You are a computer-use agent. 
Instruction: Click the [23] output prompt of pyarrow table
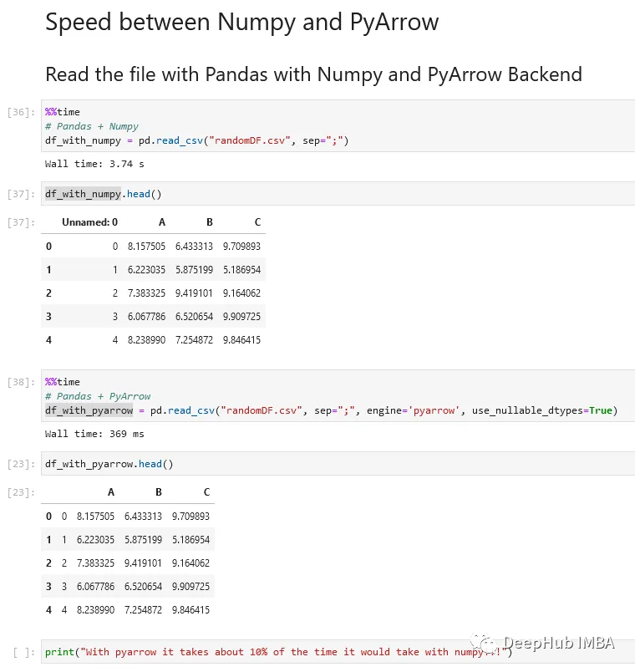(21, 492)
